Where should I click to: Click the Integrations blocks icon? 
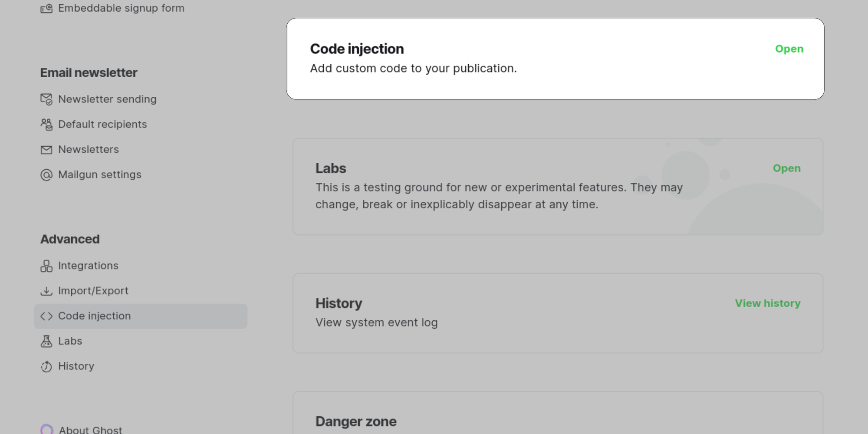click(46, 266)
